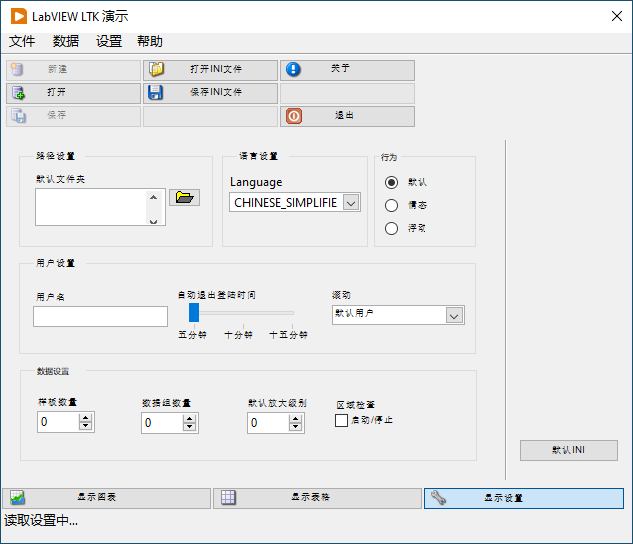Image resolution: width=633 pixels, height=544 pixels.
Task: Click the 关于 info icon
Action: coord(293,69)
